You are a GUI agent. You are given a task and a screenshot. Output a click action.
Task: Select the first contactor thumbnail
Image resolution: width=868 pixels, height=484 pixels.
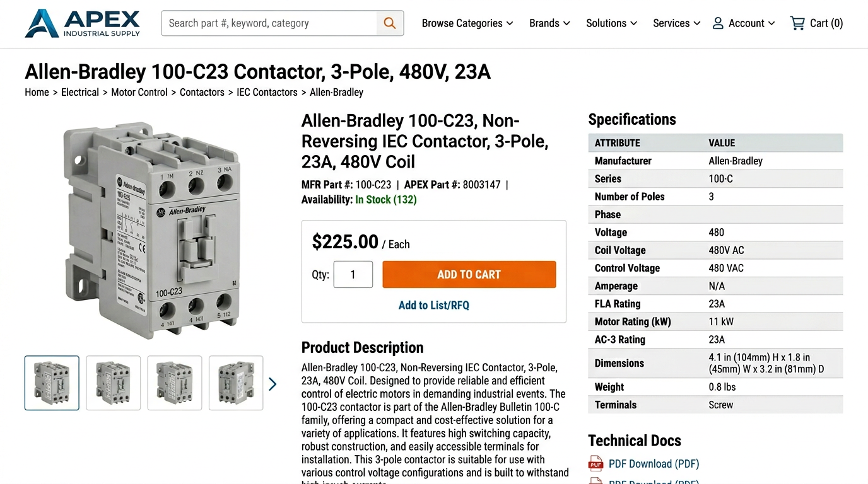52,383
